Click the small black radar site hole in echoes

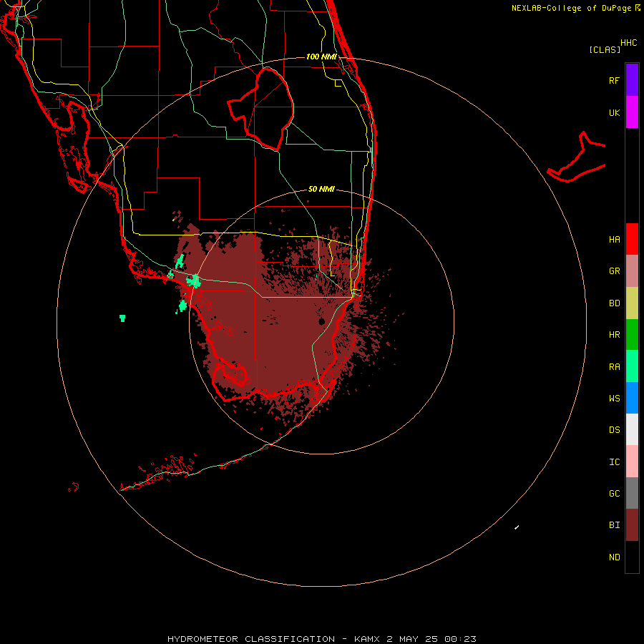(x=321, y=321)
